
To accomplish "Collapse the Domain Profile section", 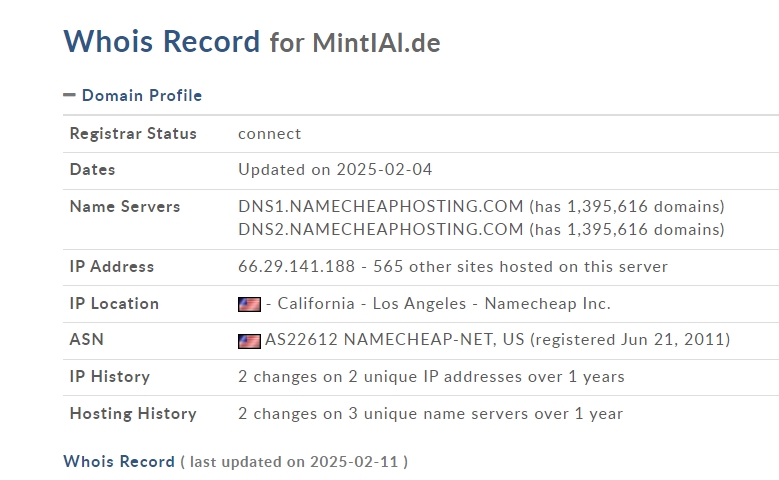I will coord(142,95).
